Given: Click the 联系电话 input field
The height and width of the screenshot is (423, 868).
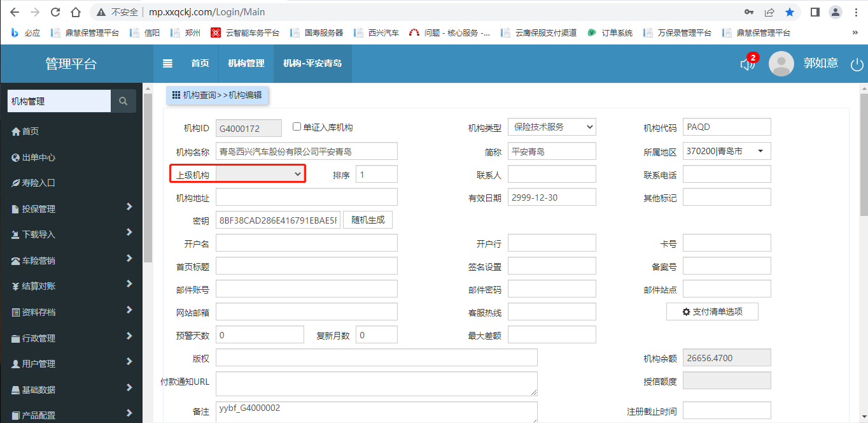Looking at the screenshot, I should click(x=727, y=174).
